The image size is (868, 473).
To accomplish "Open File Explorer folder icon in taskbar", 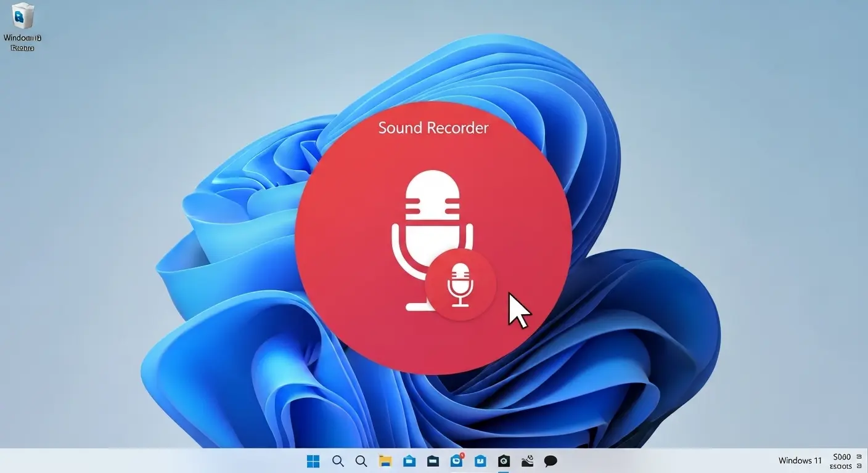I will pos(385,461).
